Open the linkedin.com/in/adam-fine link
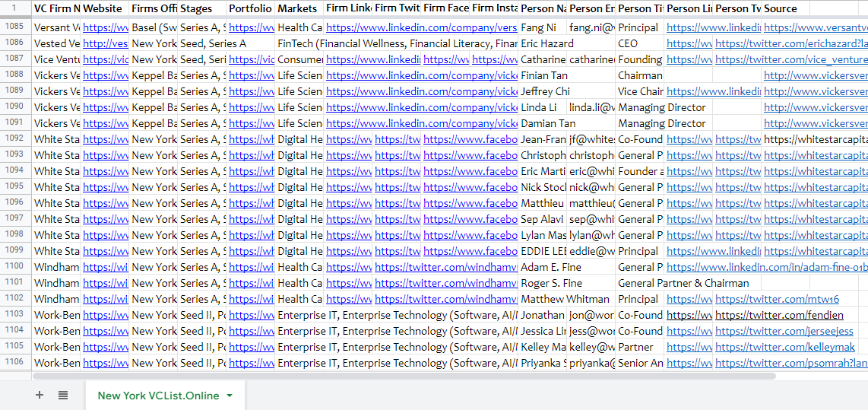 pyautogui.click(x=767, y=267)
